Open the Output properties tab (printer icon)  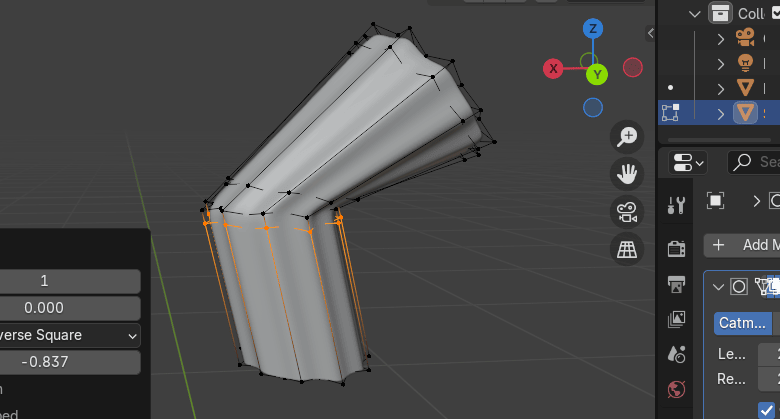tap(677, 284)
